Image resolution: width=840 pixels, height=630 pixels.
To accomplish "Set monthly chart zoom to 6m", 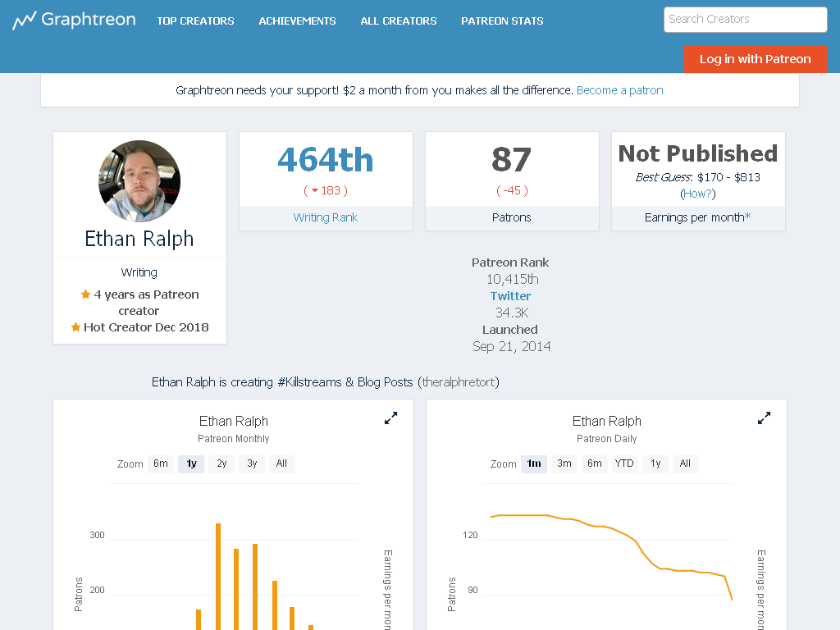I will 161,463.
